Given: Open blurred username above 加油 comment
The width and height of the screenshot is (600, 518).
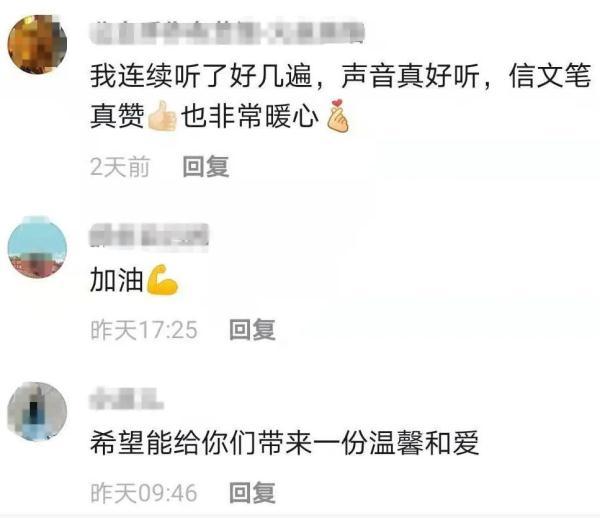Looking at the screenshot, I should pyautogui.click(x=149, y=235).
